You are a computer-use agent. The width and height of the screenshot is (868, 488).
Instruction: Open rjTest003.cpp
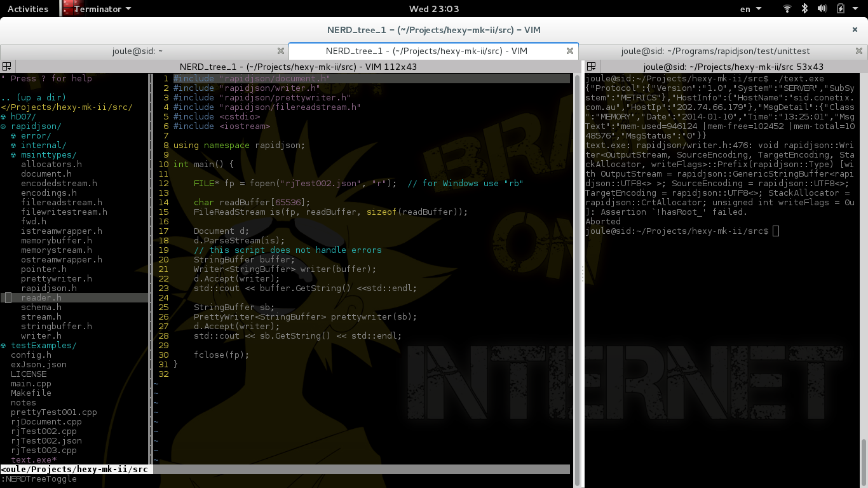click(x=44, y=450)
